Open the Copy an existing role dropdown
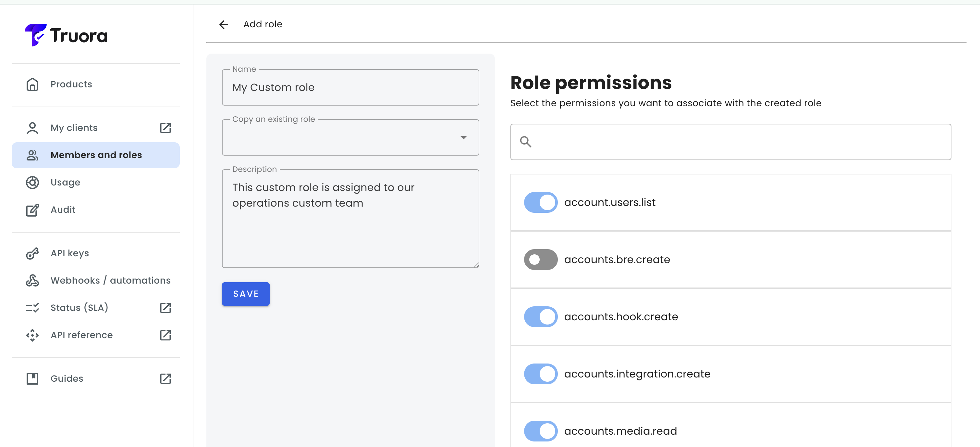The height and width of the screenshot is (447, 980). 350,137
